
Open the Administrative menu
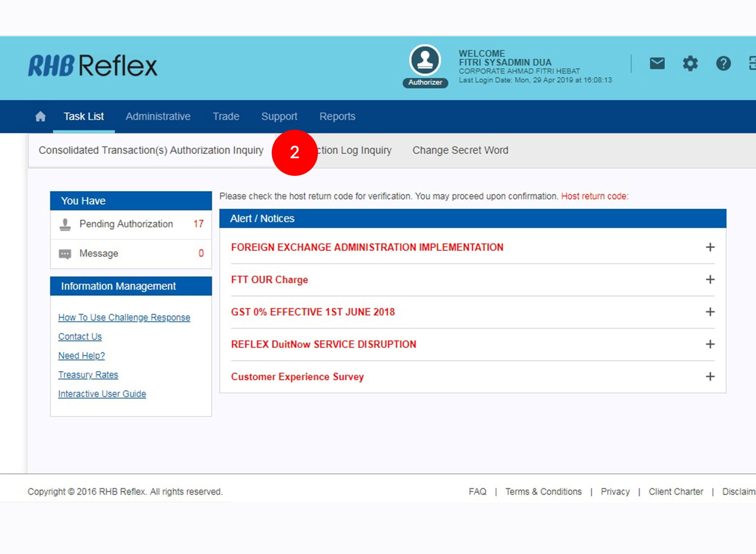pyautogui.click(x=158, y=116)
